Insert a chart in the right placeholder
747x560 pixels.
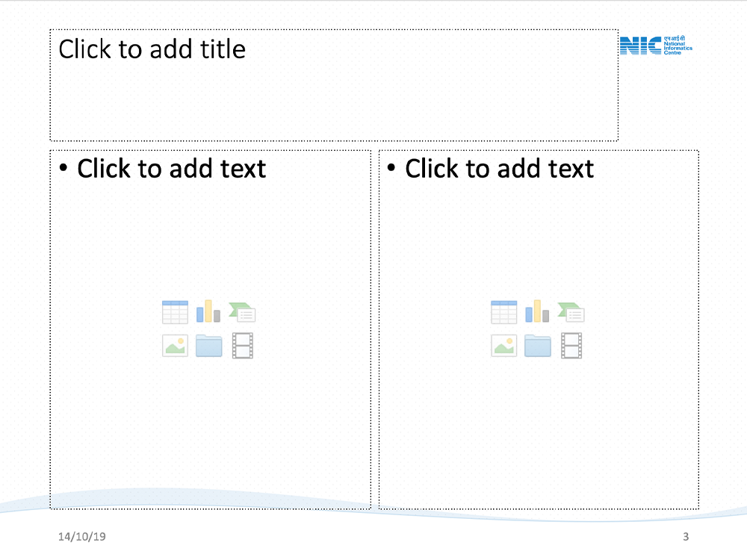pos(537,311)
